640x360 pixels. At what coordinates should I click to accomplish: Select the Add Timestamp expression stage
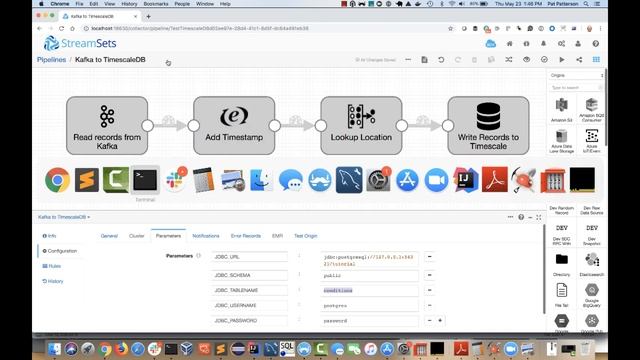[234, 125]
